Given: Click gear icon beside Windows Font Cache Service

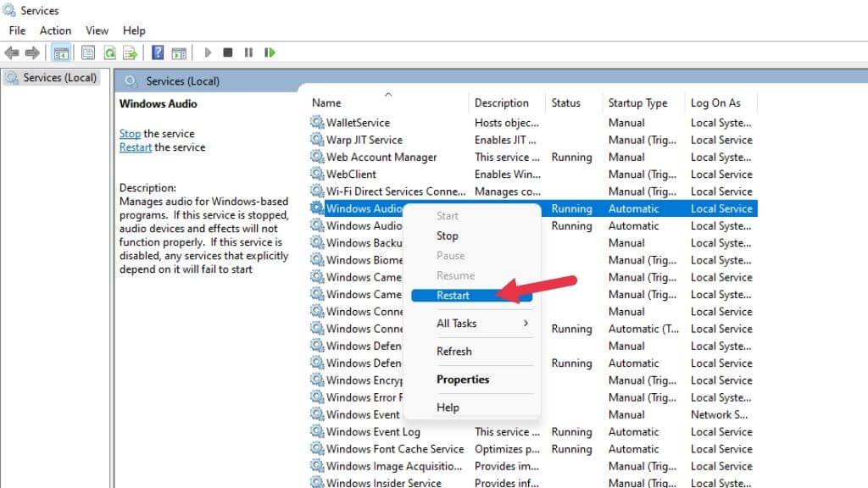Looking at the screenshot, I should (x=317, y=448).
